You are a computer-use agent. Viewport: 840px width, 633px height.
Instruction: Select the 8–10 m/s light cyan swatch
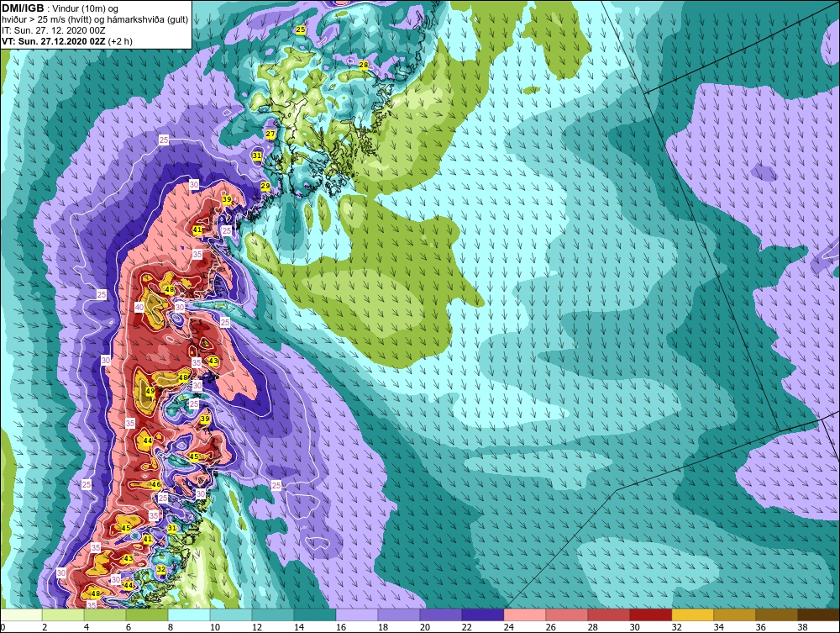(x=189, y=615)
